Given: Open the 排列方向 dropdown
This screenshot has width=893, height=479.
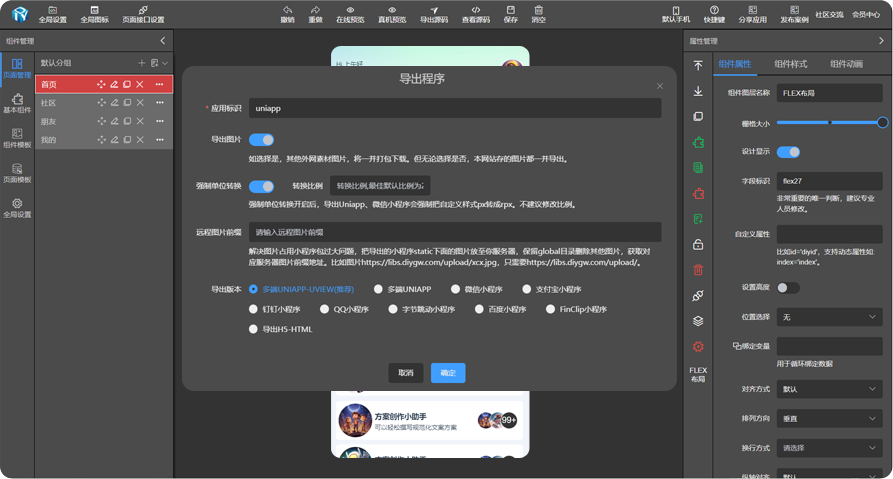Looking at the screenshot, I should point(829,418).
